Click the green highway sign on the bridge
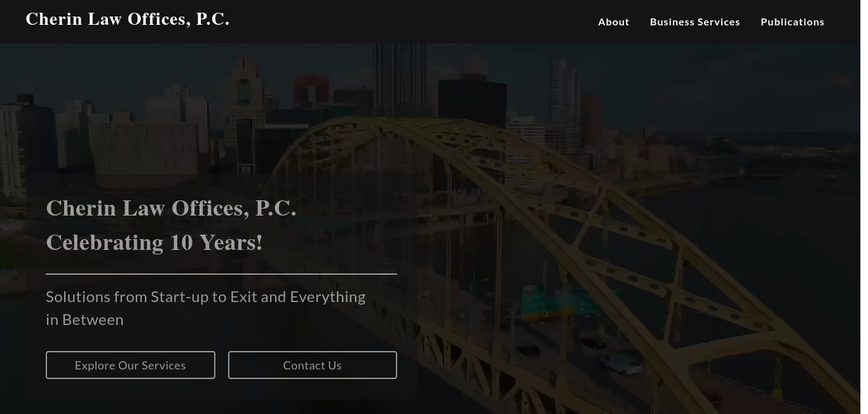 (x=546, y=302)
